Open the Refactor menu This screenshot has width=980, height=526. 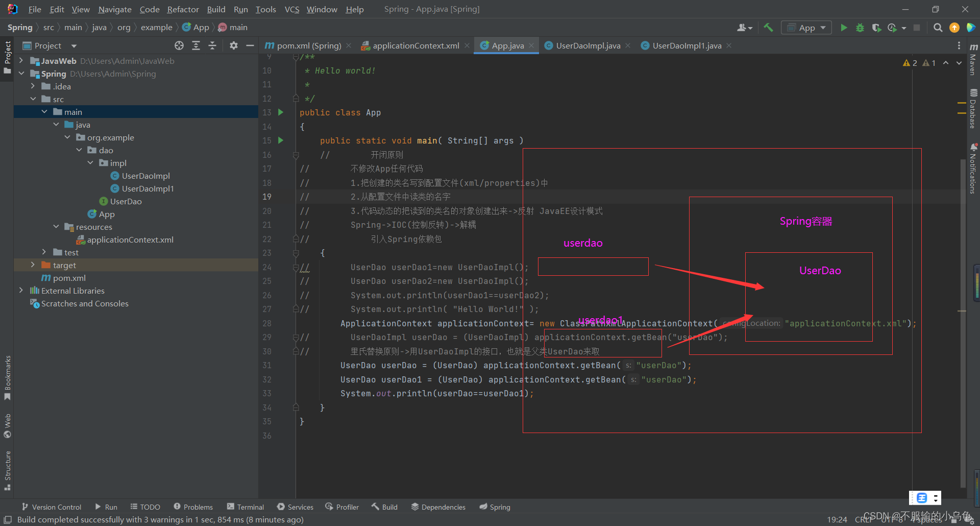(x=183, y=9)
